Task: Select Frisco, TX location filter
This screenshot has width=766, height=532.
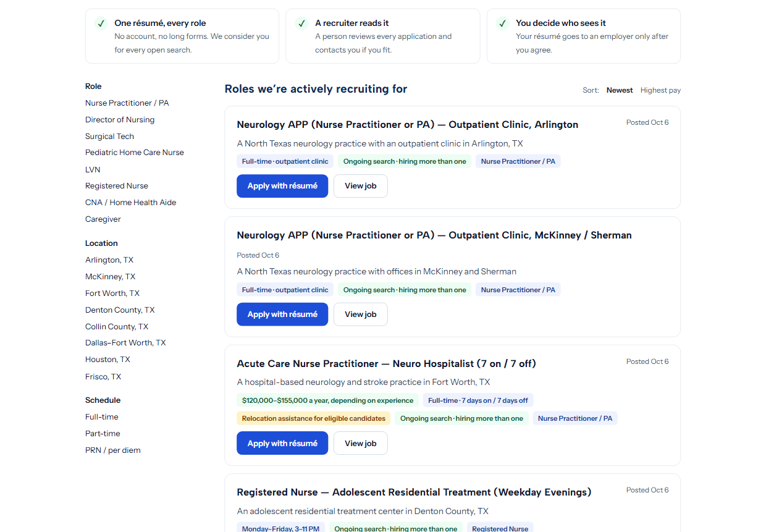Action: pos(103,377)
